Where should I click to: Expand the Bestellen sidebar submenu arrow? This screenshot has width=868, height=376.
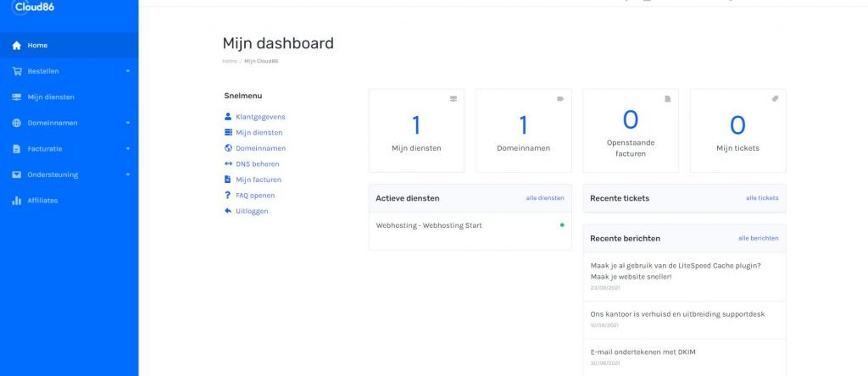coord(128,71)
